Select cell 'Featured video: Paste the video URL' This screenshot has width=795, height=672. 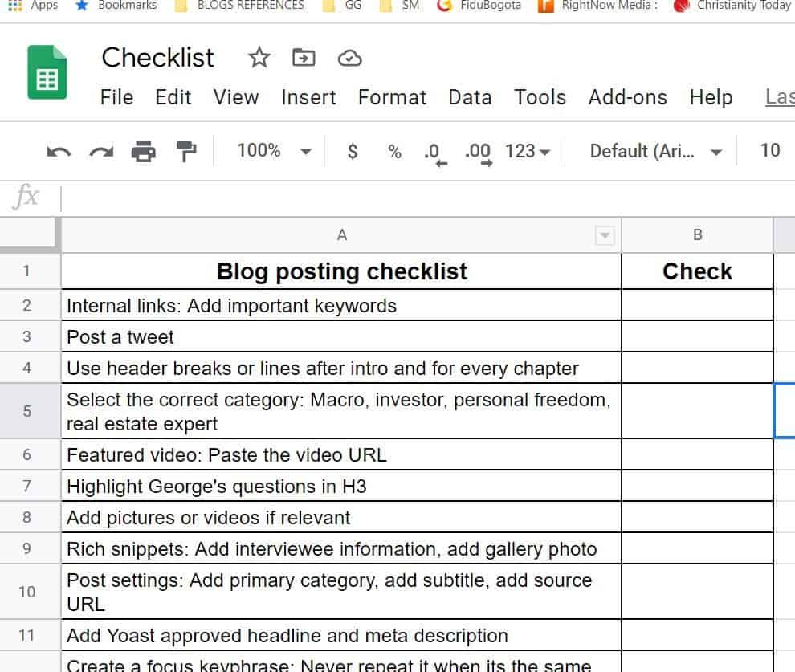[341, 455]
